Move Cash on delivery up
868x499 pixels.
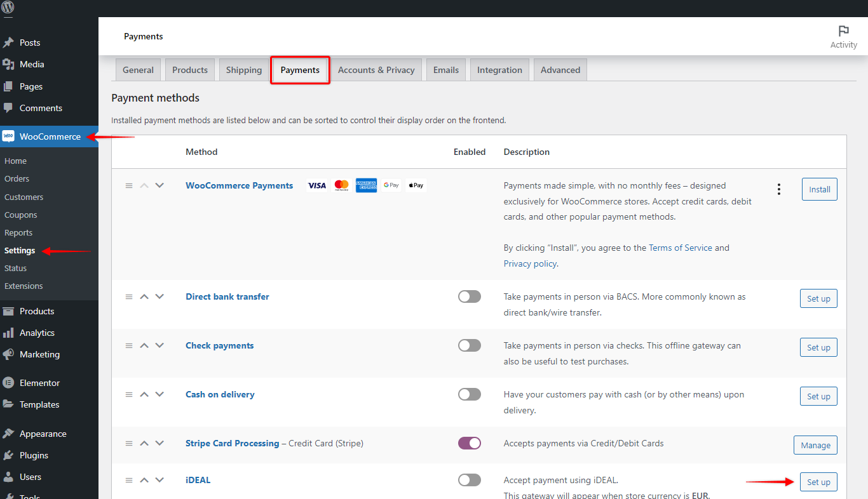coord(144,394)
